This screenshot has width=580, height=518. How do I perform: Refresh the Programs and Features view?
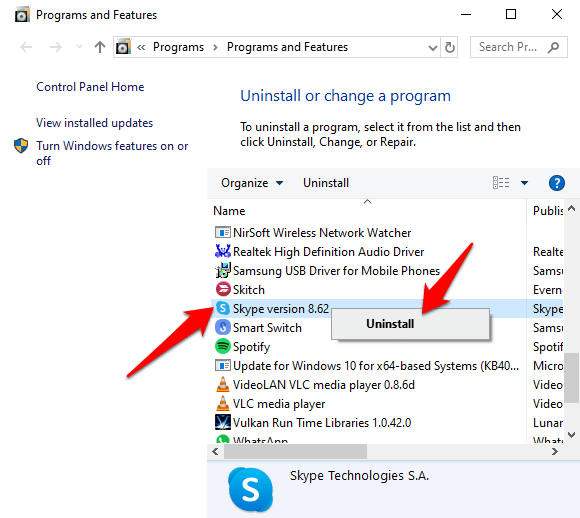click(449, 47)
